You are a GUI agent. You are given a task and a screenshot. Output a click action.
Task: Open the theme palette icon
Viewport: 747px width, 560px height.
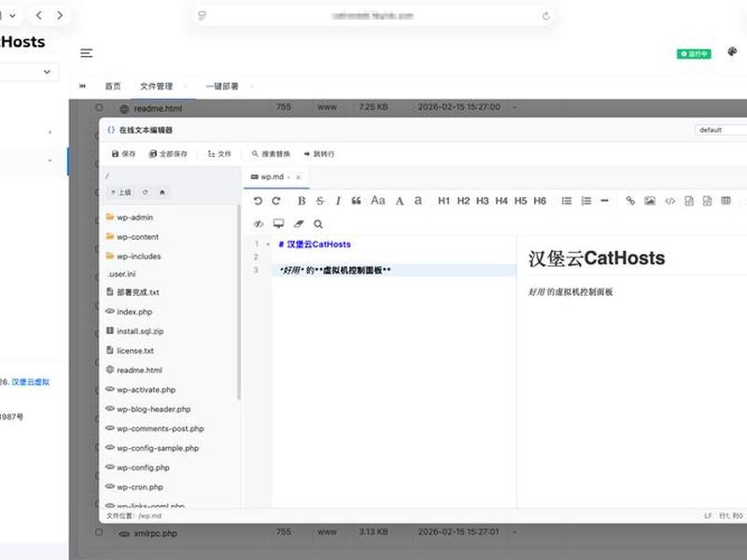(732, 51)
